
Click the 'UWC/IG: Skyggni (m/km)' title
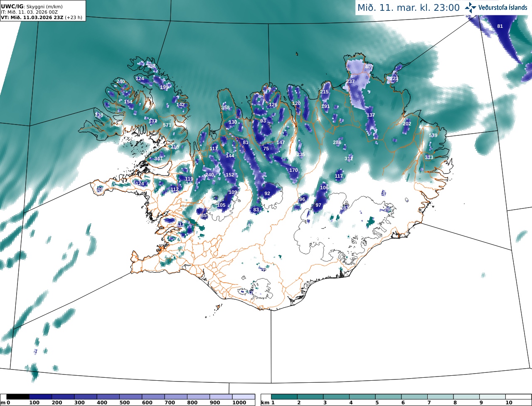point(31,7)
